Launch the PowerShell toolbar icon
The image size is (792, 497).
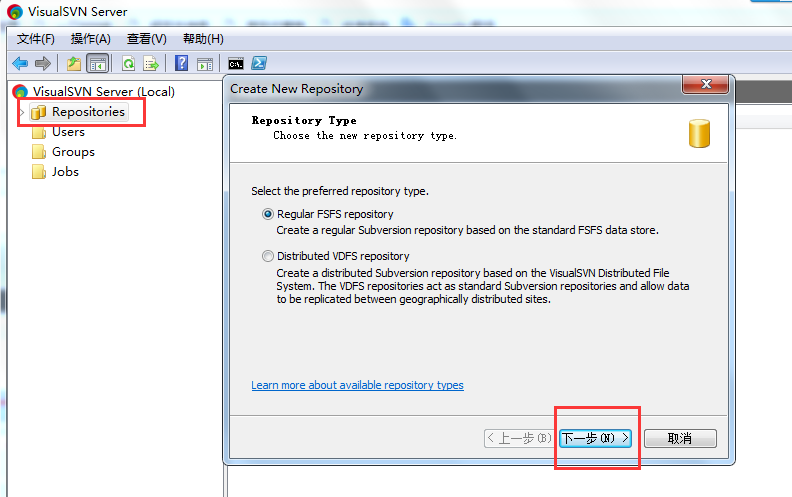point(259,63)
